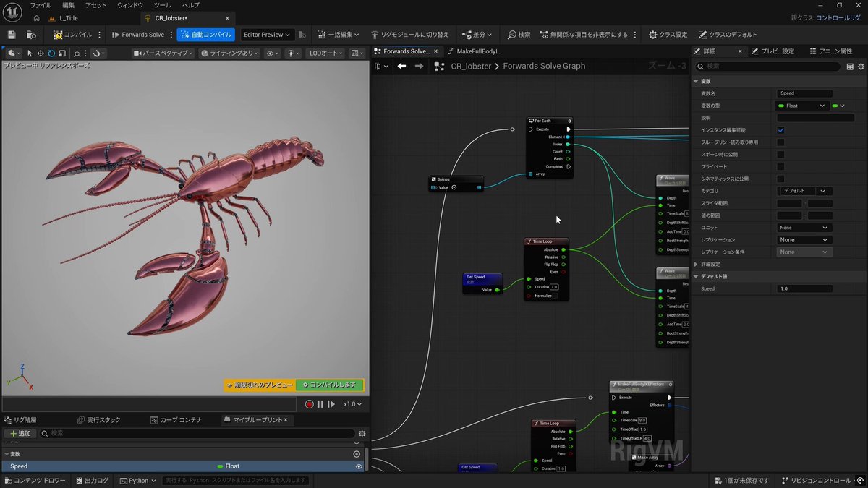Open the レプリケーション None dropdown
868x488 pixels.
[804, 240]
